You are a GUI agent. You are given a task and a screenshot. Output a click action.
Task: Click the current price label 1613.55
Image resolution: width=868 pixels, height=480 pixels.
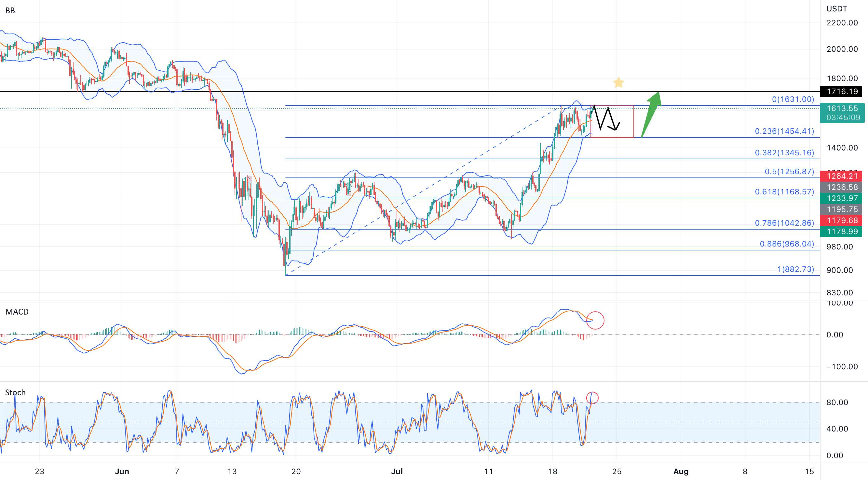842,108
